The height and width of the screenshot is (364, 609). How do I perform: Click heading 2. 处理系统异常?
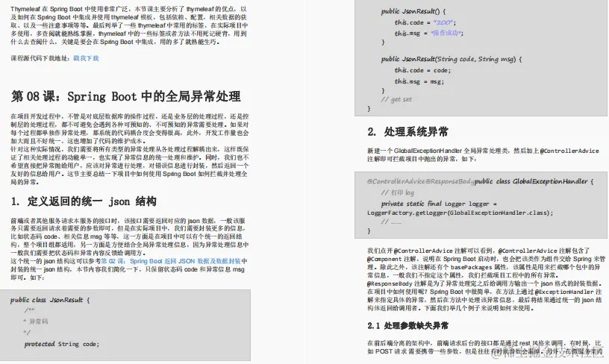click(x=407, y=132)
